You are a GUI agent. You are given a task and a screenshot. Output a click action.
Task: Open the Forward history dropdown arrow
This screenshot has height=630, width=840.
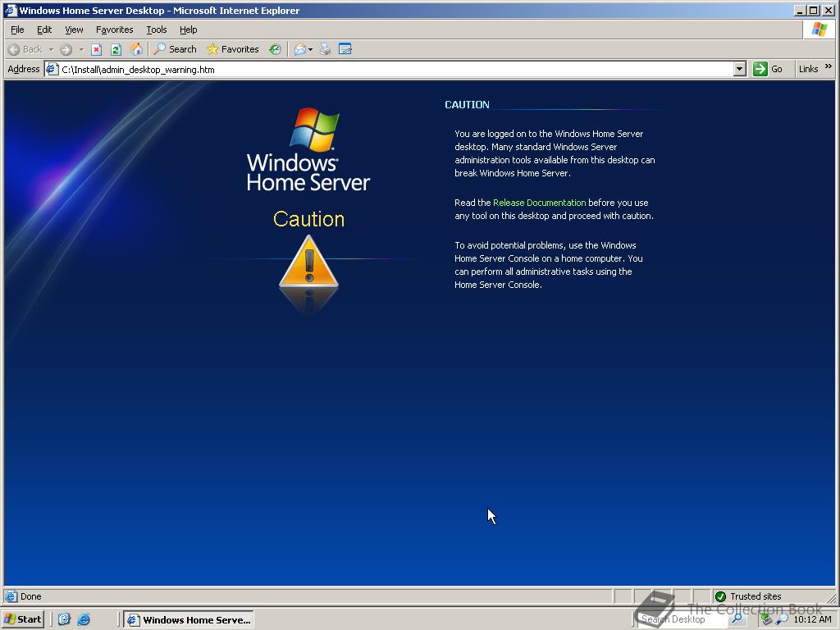81,49
